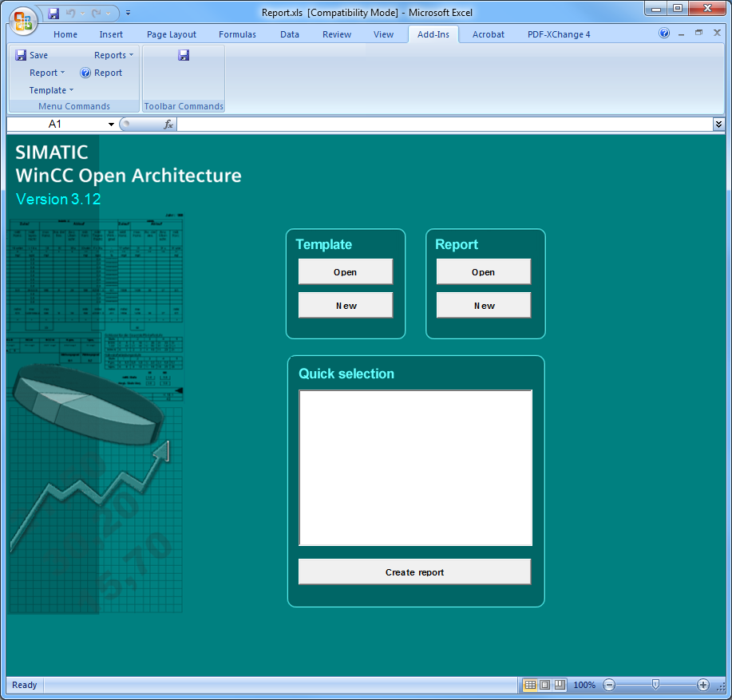This screenshot has height=700, width=732.
Task: Minimize the Excel window
Action: coord(656,9)
